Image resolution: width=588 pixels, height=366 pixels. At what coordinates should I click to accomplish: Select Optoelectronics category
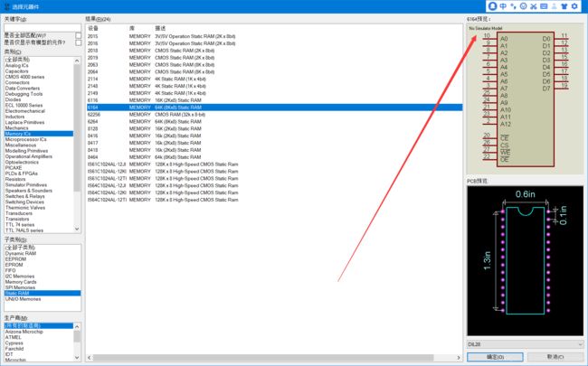(22, 162)
